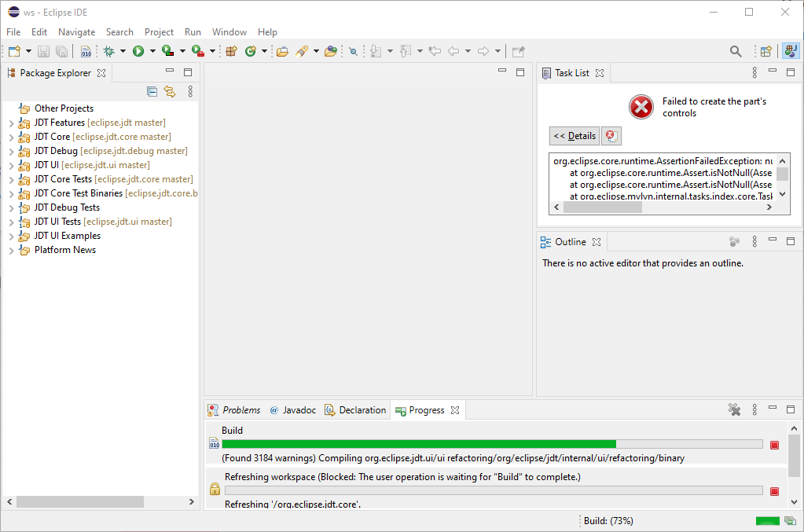Click the Save All toolbar icon

61,51
